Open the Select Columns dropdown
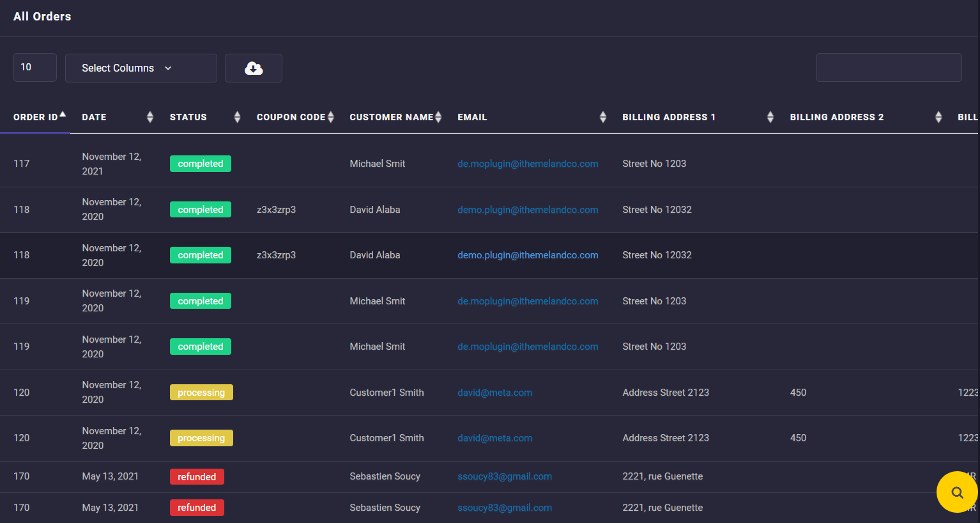This screenshot has width=980, height=523. pos(141,68)
